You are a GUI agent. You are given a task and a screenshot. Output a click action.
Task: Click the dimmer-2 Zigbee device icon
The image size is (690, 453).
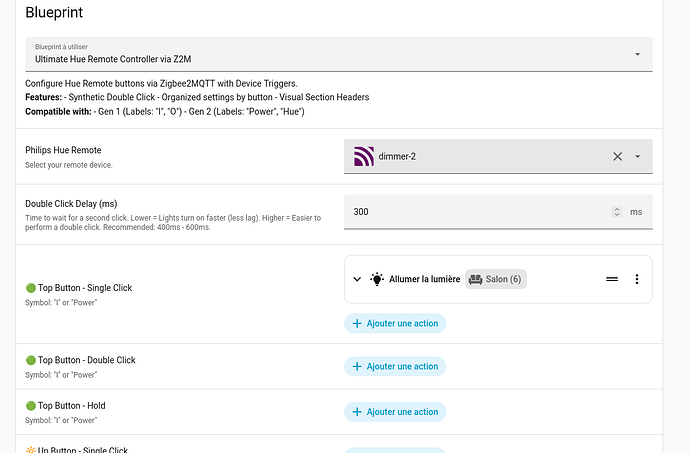pyautogui.click(x=364, y=156)
